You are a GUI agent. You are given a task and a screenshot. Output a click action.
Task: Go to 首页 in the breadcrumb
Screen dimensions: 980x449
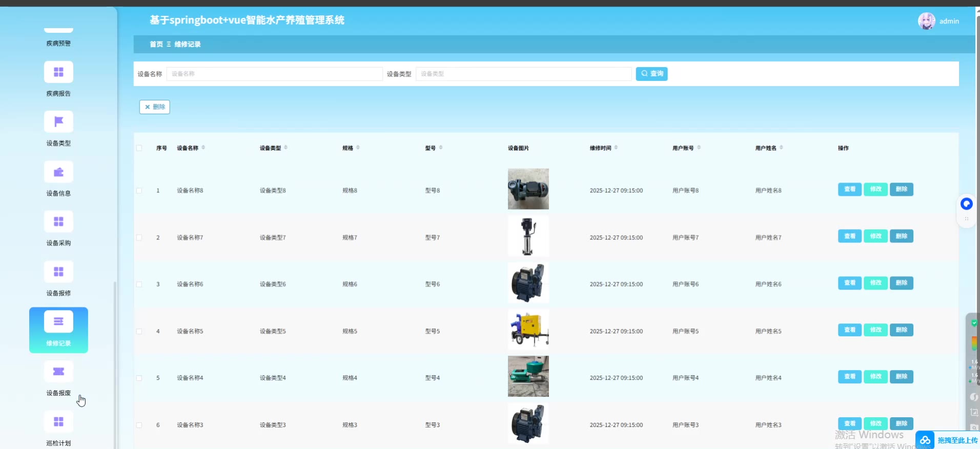pyautogui.click(x=156, y=45)
